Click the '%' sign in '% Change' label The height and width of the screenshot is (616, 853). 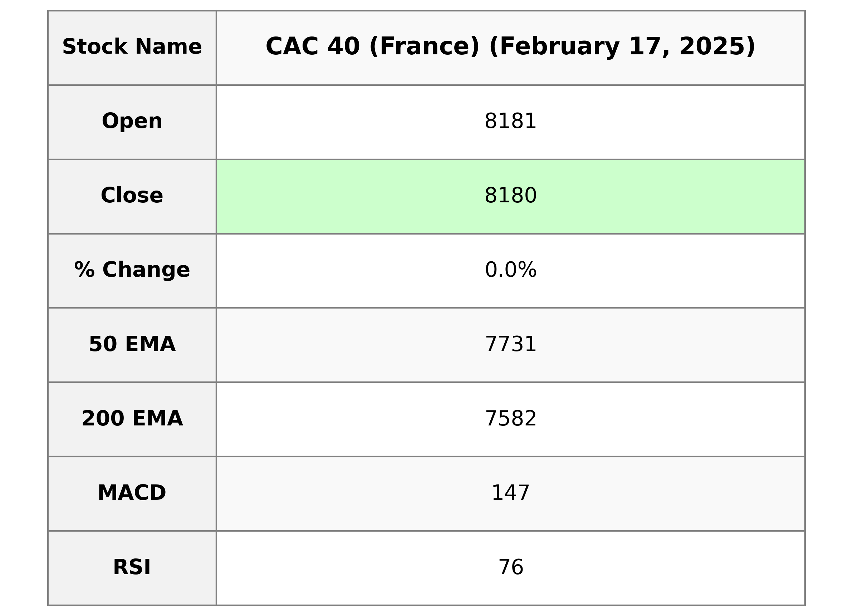pos(84,270)
